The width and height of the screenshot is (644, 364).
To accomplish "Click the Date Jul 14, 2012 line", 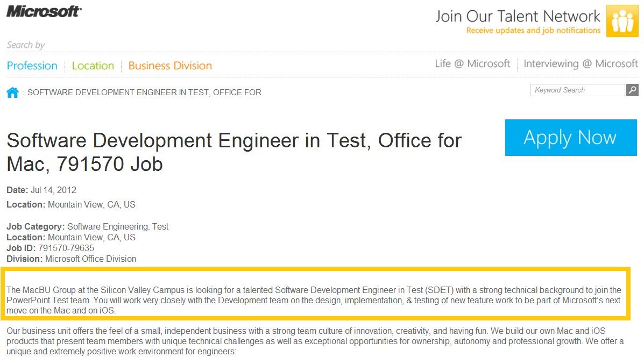I will point(41,190).
